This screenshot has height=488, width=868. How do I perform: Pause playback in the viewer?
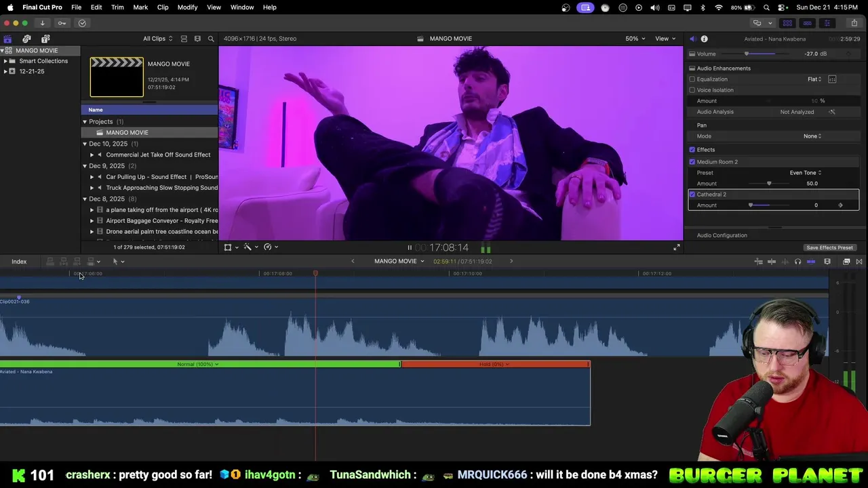click(410, 248)
